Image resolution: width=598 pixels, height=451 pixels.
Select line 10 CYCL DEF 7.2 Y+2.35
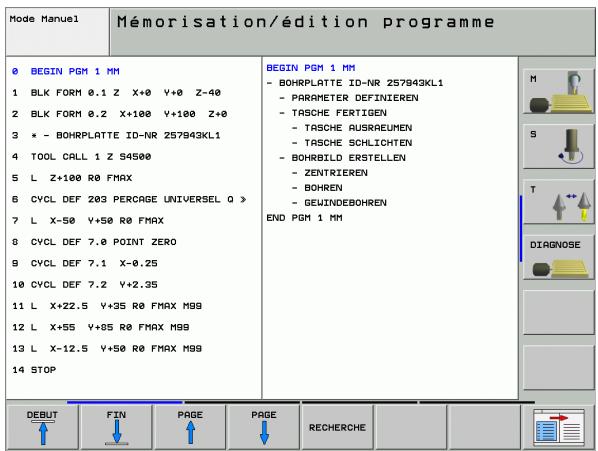tap(85, 285)
